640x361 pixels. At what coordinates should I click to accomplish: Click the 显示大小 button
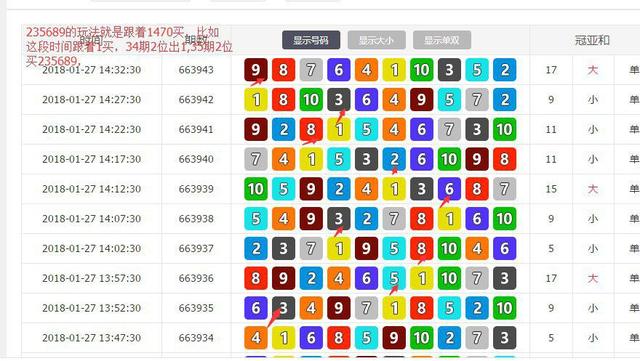pyautogui.click(x=376, y=40)
